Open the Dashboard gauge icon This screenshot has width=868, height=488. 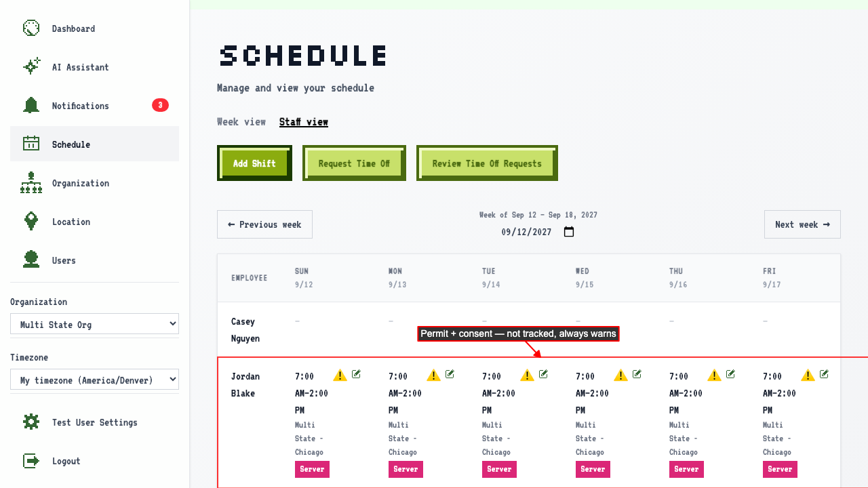[31, 28]
